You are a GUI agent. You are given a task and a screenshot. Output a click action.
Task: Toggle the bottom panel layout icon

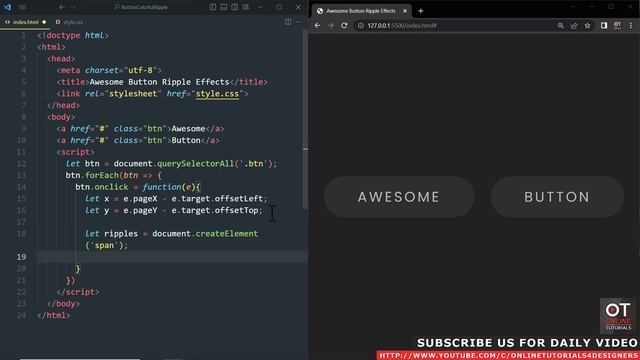coord(224,7)
